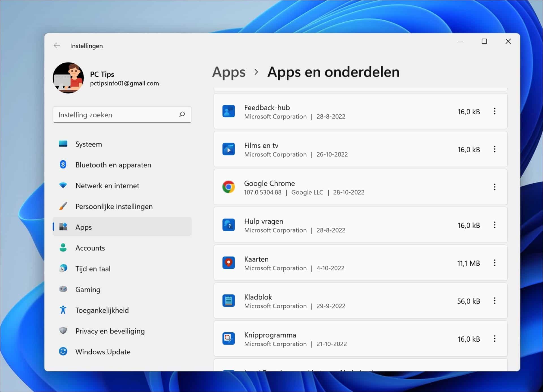This screenshot has width=543, height=392.
Task: Open the Kladblok three-dot menu
Action: (x=495, y=301)
